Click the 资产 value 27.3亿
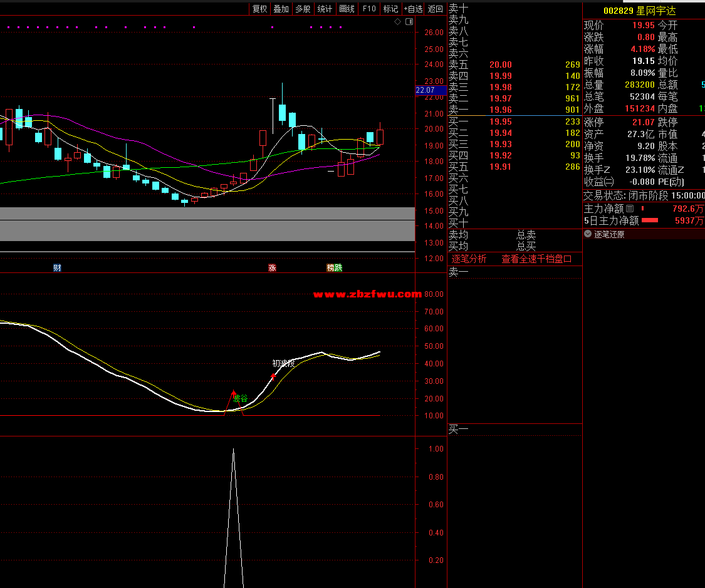705x588 pixels. [640, 134]
